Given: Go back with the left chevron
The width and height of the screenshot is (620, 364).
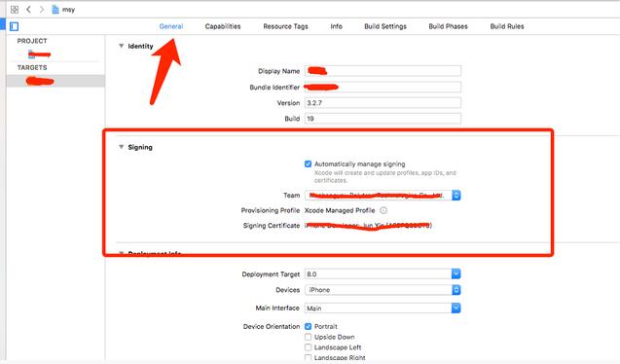Looking at the screenshot, I should (x=28, y=10).
